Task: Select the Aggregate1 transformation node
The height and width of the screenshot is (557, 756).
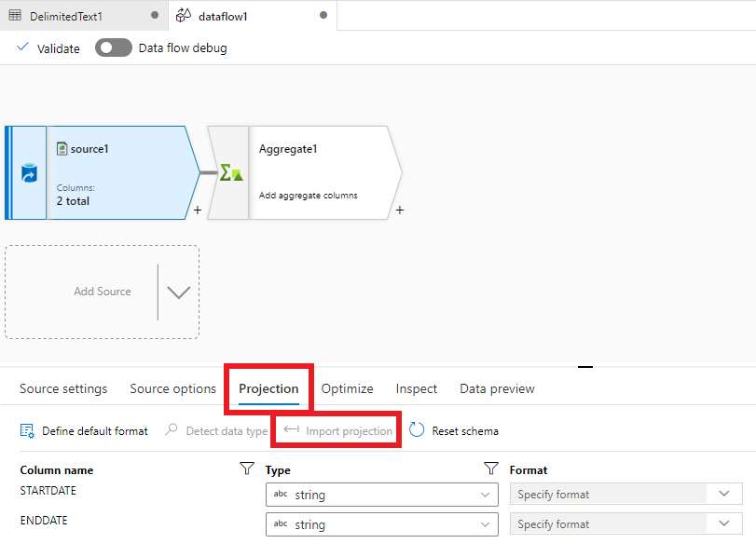Action: click(305, 173)
